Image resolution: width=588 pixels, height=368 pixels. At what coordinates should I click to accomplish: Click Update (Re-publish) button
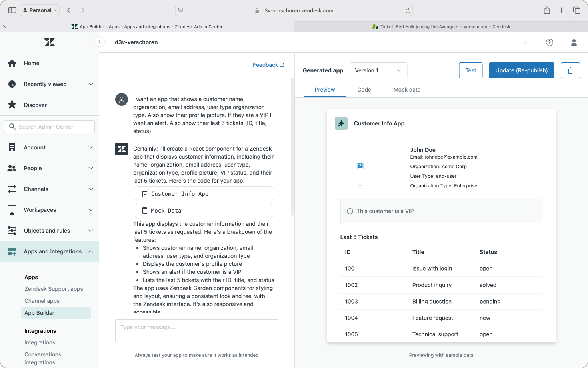click(x=522, y=70)
